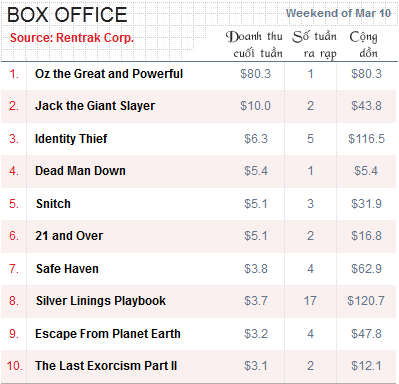This screenshot has height=384, width=399.
Task: Click The Last Exorcism Part II title
Action: [106, 366]
